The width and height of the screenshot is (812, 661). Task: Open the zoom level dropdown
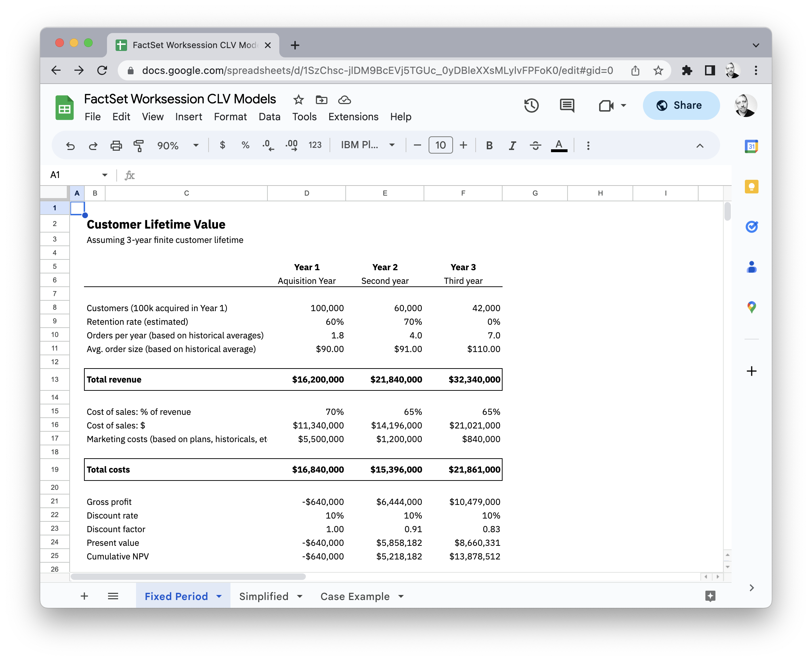click(x=178, y=145)
